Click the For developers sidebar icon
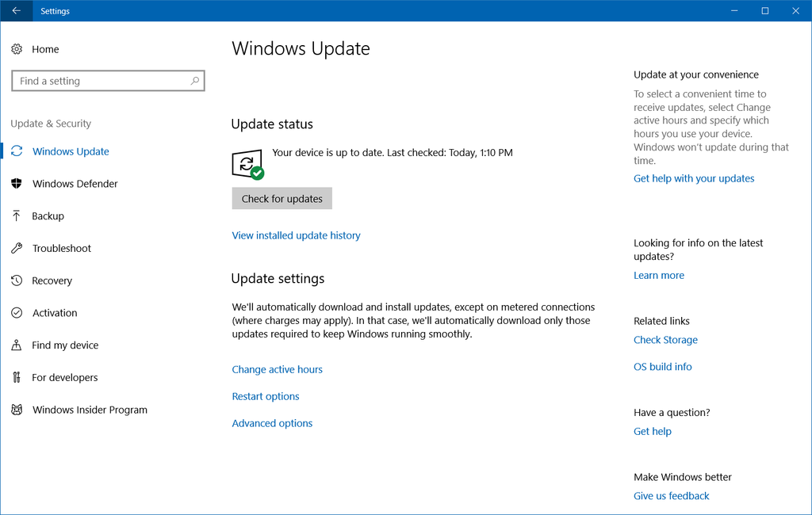812x515 pixels. (17, 378)
